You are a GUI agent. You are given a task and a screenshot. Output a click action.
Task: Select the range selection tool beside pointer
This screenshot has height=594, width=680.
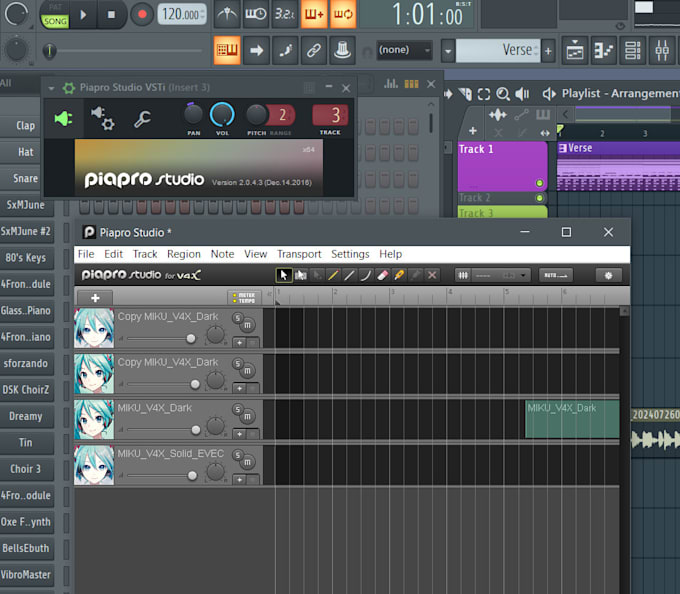tap(301, 275)
